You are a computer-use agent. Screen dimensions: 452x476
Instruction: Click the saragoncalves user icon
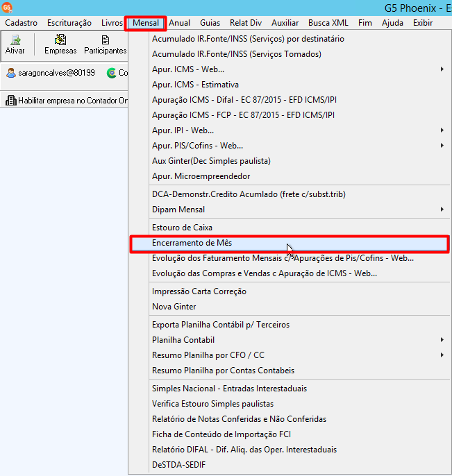click(x=11, y=73)
